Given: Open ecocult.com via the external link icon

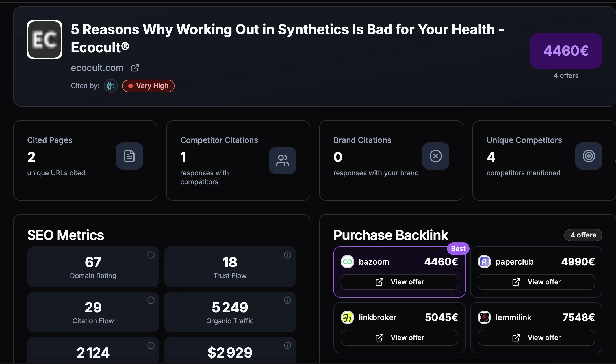Looking at the screenshot, I should 135,68.
